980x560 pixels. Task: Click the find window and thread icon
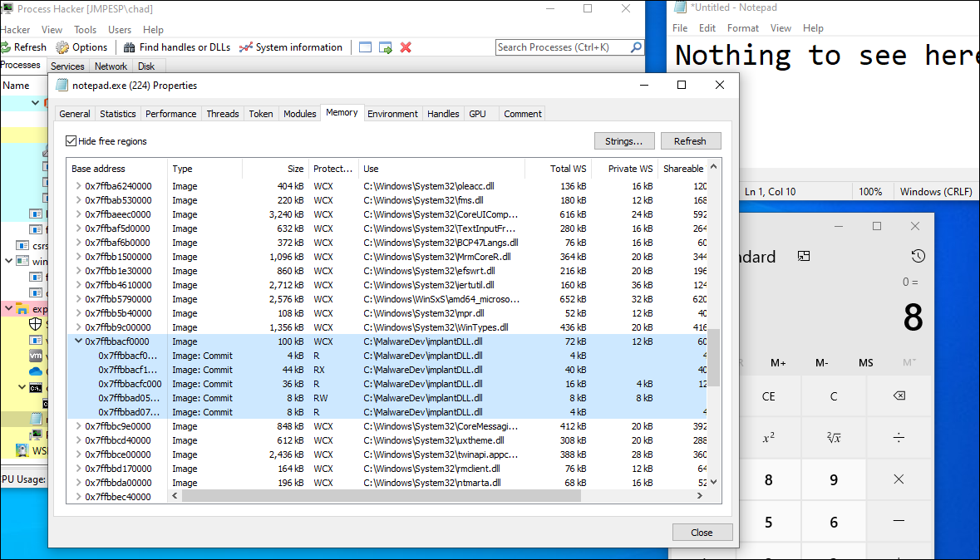pos(386,47)
